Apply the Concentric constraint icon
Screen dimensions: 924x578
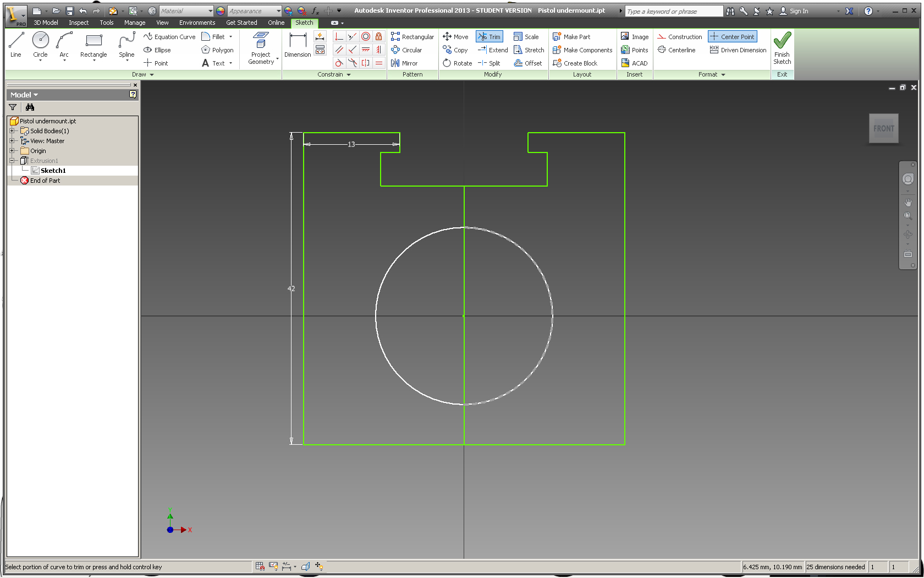point(366,37)
